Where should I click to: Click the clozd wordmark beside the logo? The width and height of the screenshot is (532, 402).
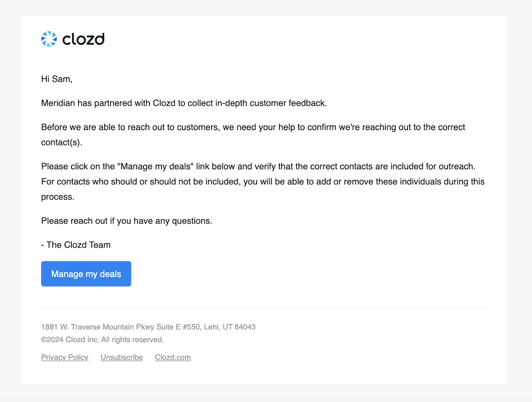(x=83, y=39)
